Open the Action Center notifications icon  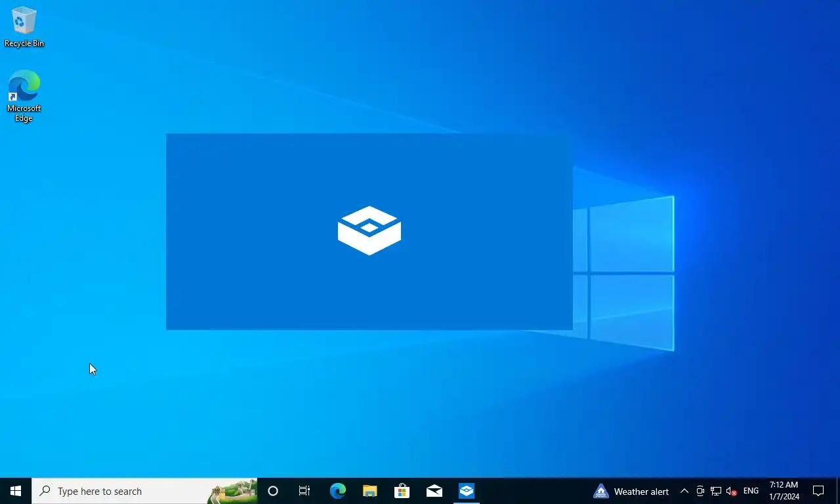tap(818, 491)
